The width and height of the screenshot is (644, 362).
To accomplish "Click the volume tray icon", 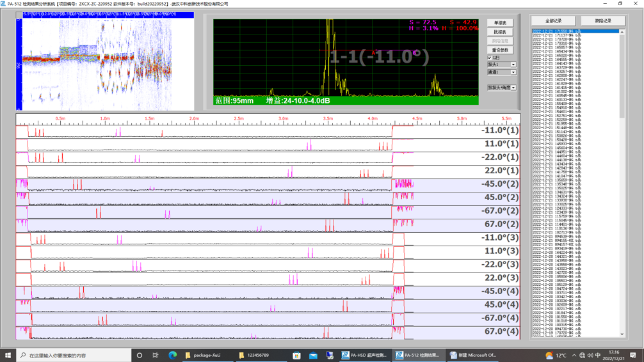I will pos(590,355).
